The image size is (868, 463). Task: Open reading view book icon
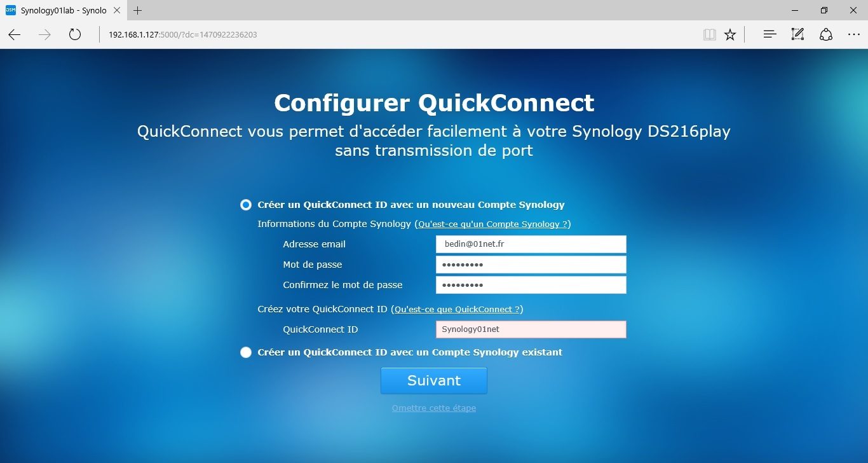[709, 34]
